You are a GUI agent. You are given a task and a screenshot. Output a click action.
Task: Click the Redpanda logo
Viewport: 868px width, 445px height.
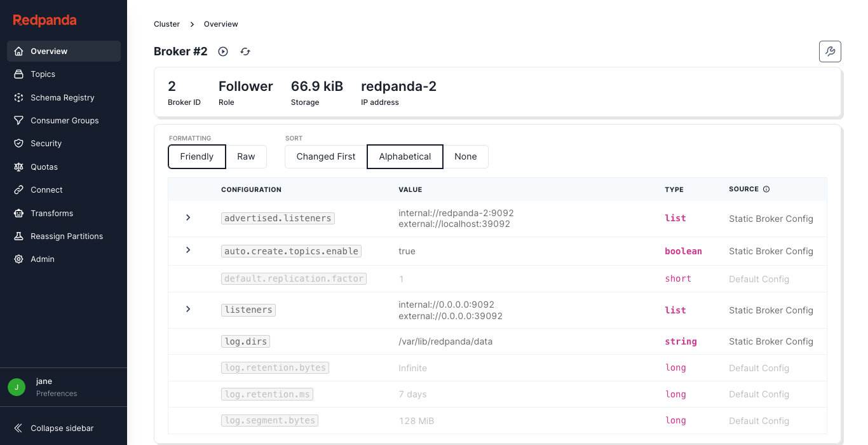point(44,20)
